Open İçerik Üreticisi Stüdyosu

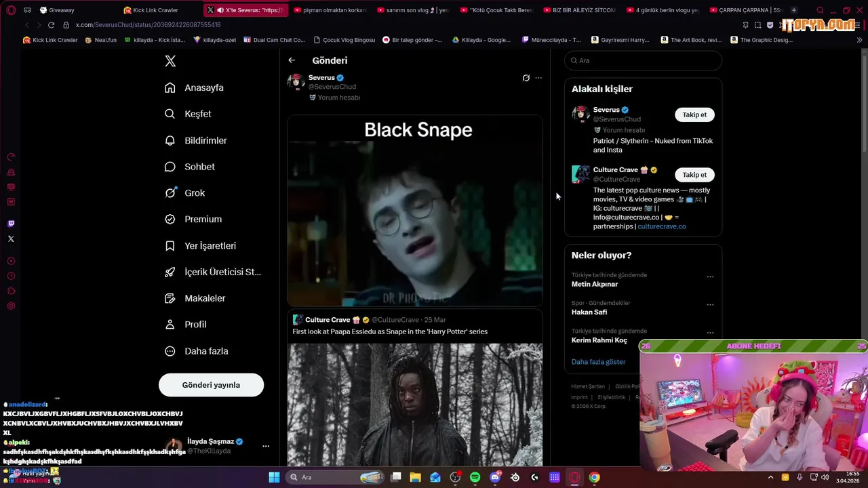pos(213,272)
